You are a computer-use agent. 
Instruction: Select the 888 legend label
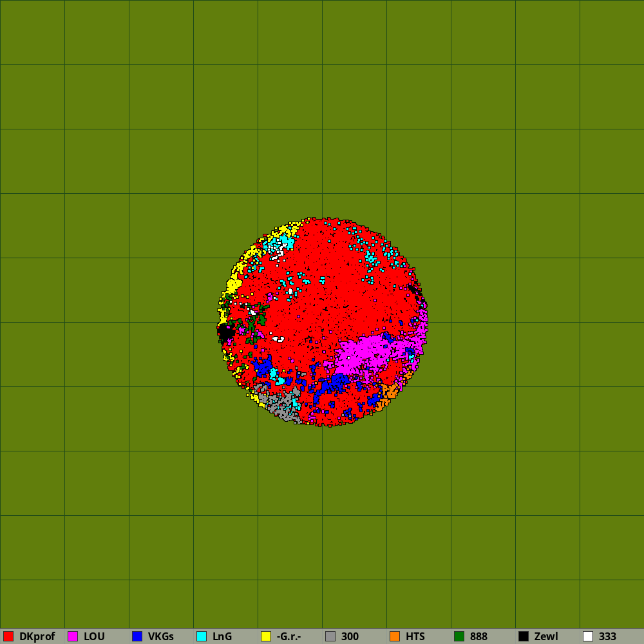pyautogui.click(x=478, y=637)
